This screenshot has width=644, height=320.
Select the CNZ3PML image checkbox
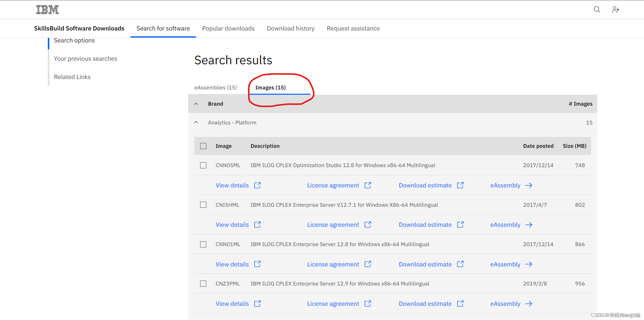203,284
